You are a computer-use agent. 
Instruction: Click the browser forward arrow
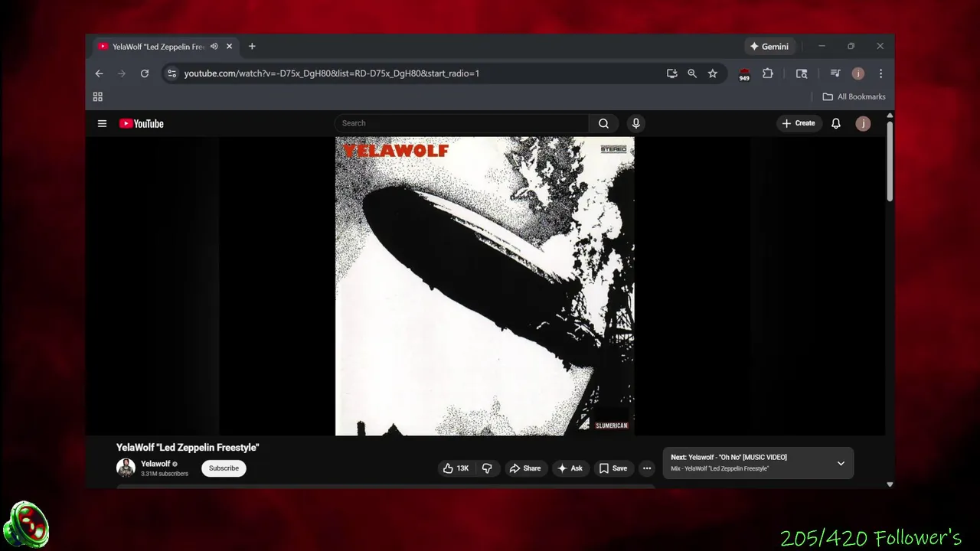click(121, 73)
